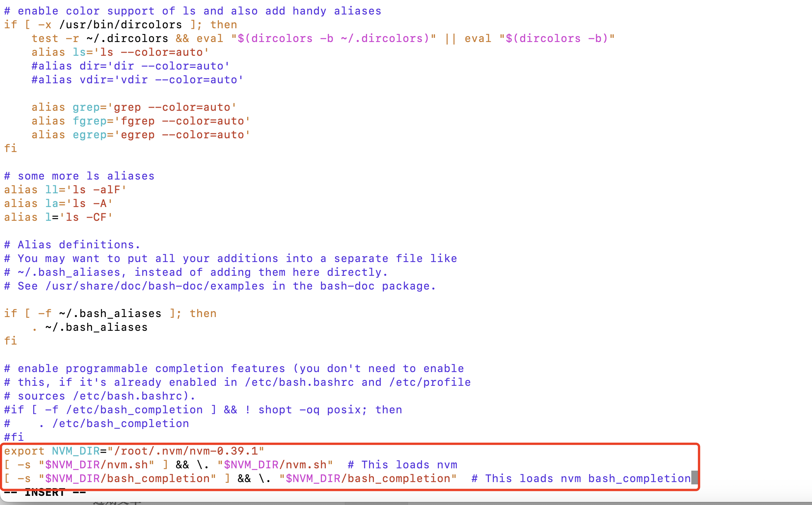Click the alias l='ls -CF' line
Screen dimensions: 812x505
[58, 217]
